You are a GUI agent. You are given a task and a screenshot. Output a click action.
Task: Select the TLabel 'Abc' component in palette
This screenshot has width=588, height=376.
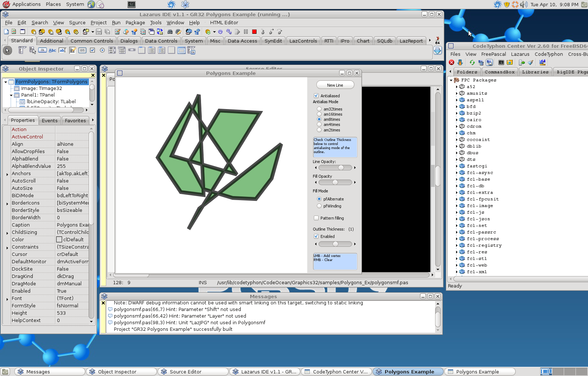pos(52,50)
